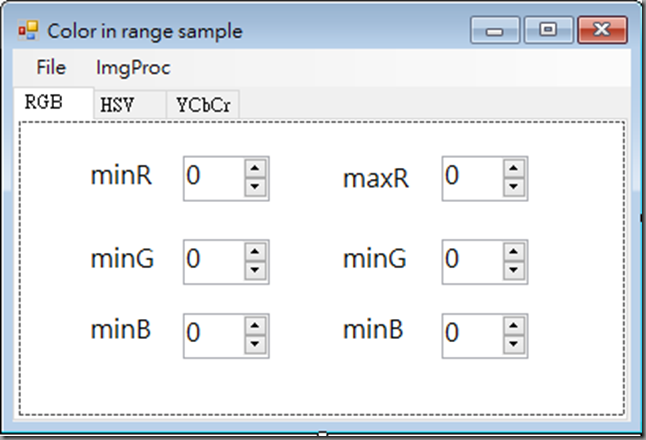The height and width of the screenshot is (440, 646).
Task: Increase minB value in the minR column
Action: tap(255, 326)
